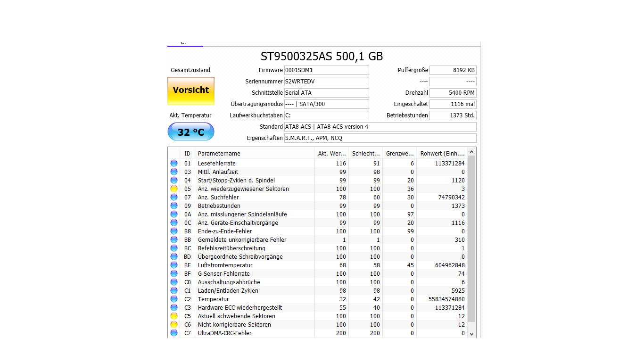Select the Ende-zu-Ende-Fehler row text
Image resolution: width=644 pixels, height=362 pixels.
(x=225, y=231)
